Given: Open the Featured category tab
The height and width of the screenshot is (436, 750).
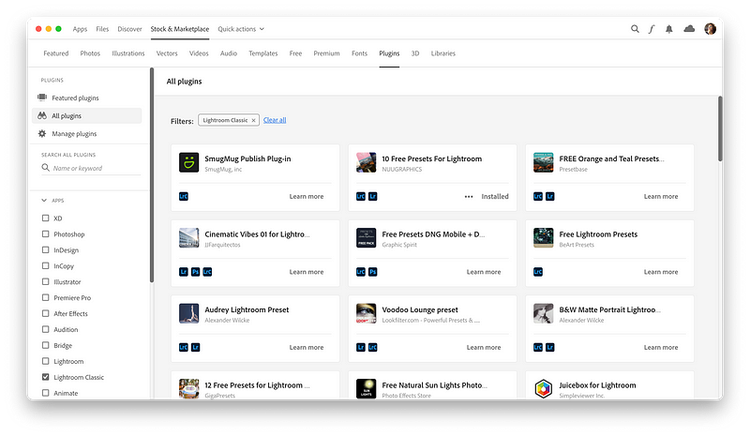Looking at the screenshot, I should (56, 54).
